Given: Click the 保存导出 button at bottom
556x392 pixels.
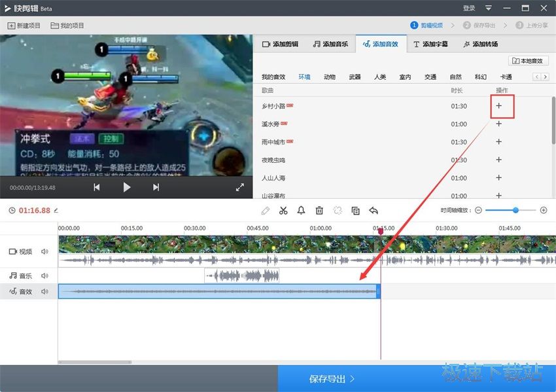Looking at the screenshot, I should [x=417, y=378].
